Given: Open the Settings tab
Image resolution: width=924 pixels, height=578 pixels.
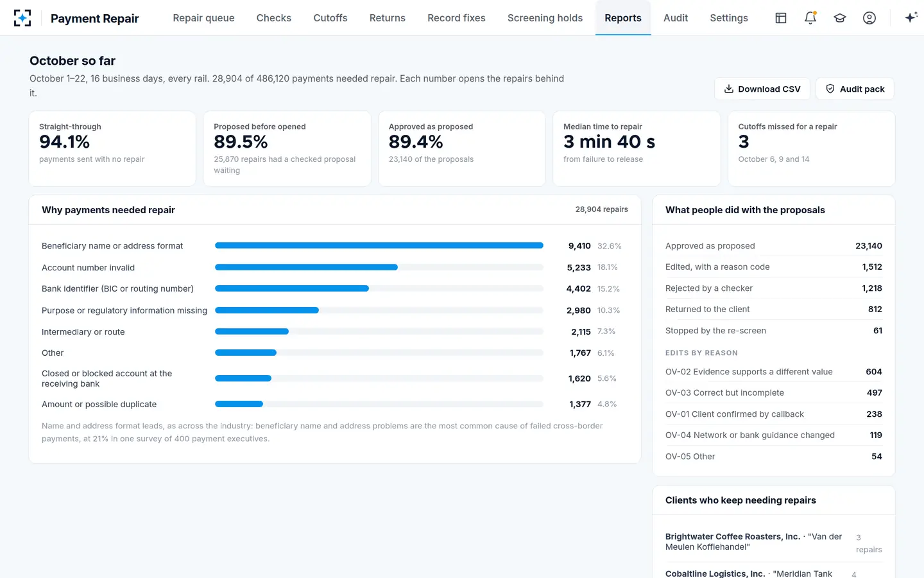Looking at the screenshot, I should click(x=729, y=18).
